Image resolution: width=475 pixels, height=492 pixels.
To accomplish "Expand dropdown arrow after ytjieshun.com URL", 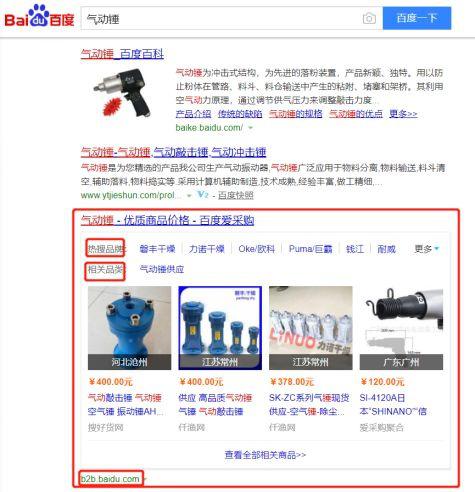I will [x=189, y=195].
